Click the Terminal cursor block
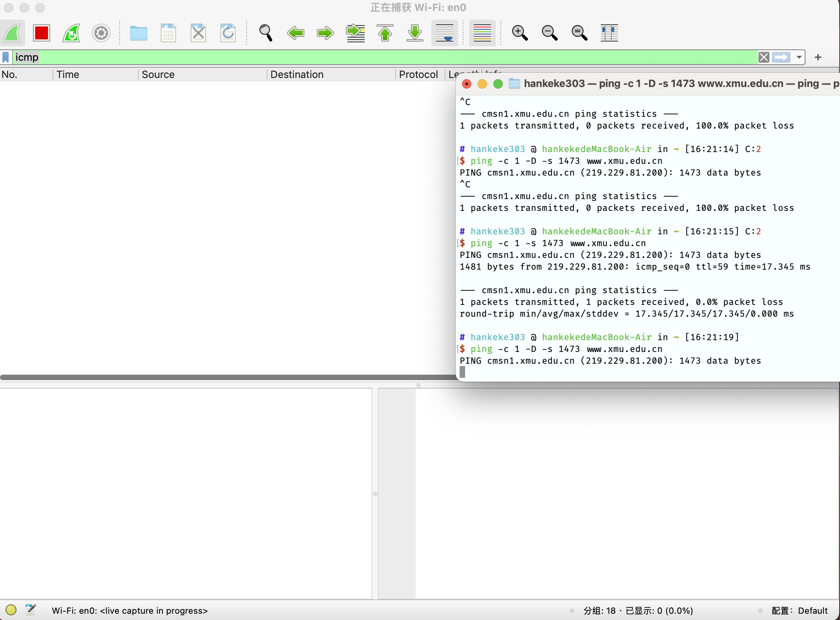840x620 pixels. tap(462, 372)
